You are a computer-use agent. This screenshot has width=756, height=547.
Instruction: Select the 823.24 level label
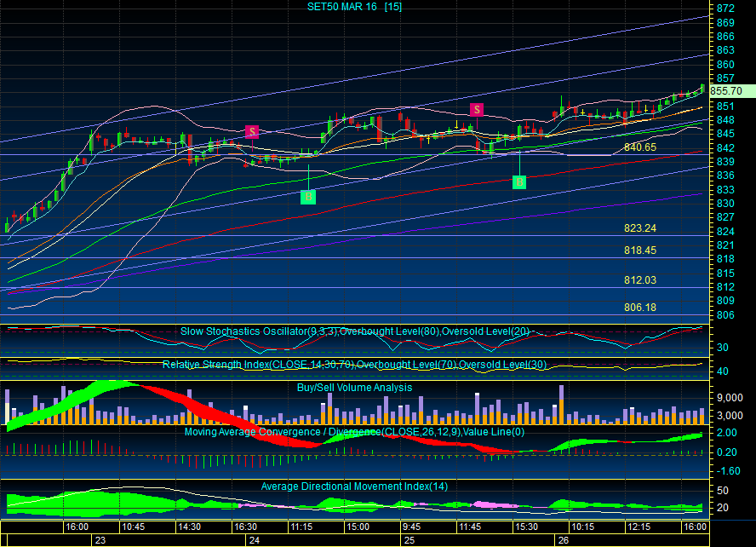click(x=640, y=228)
